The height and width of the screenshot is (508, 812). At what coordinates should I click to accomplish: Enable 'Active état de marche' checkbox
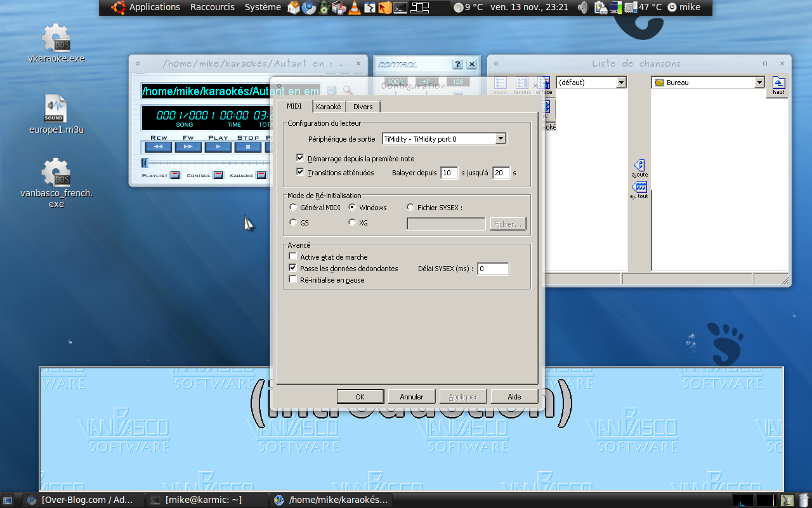click(x=292, y=257)
